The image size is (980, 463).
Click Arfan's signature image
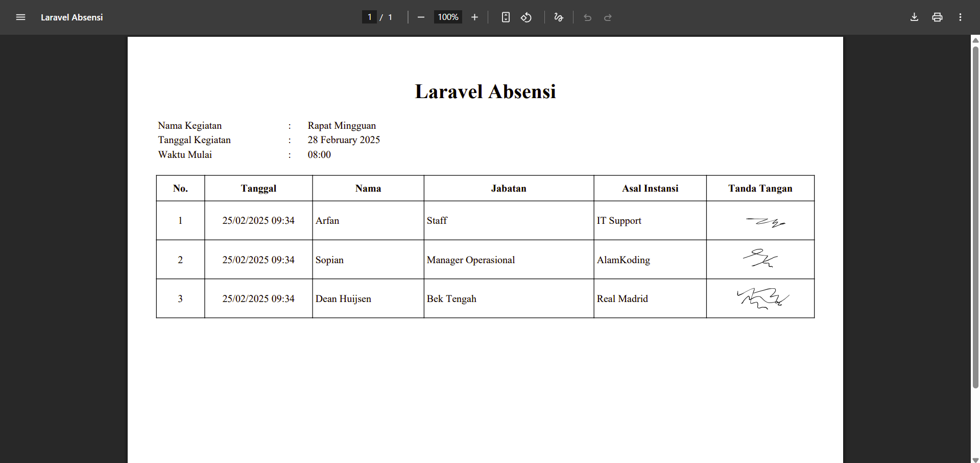[x=766, y=222]
